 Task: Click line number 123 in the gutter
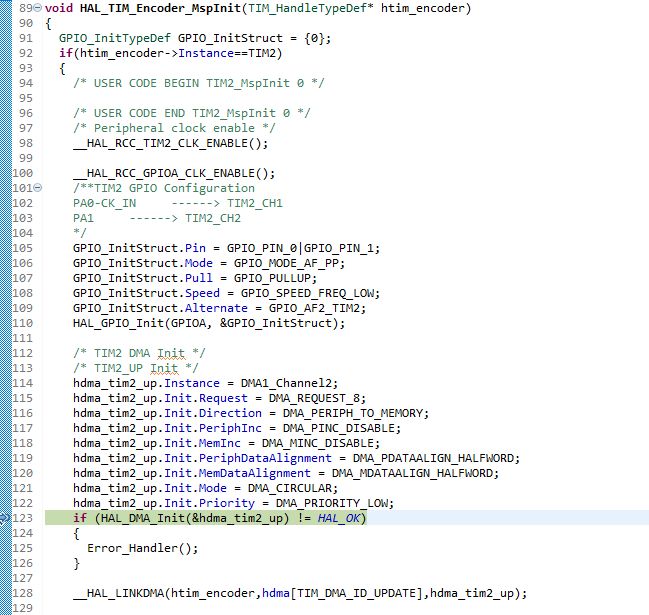tap(22, 518)
